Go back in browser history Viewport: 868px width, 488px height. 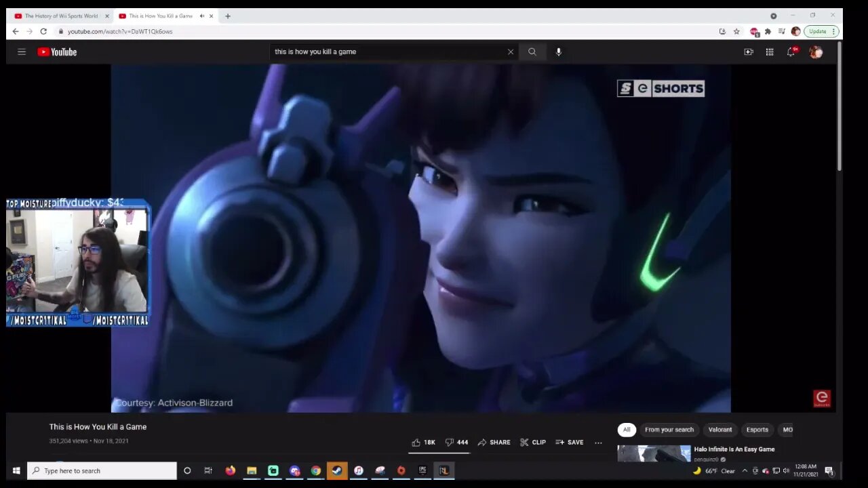[16, 31]
